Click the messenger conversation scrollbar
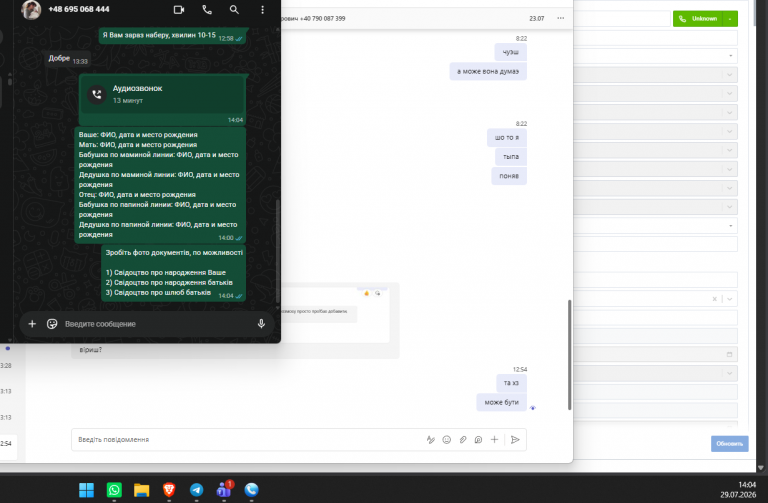The height and width of the screenshot is (503, 768). click(570, 355)
